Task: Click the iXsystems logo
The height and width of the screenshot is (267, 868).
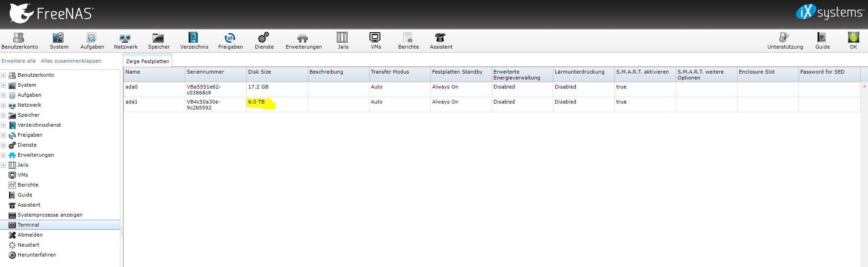Action: tap(829, 12)
